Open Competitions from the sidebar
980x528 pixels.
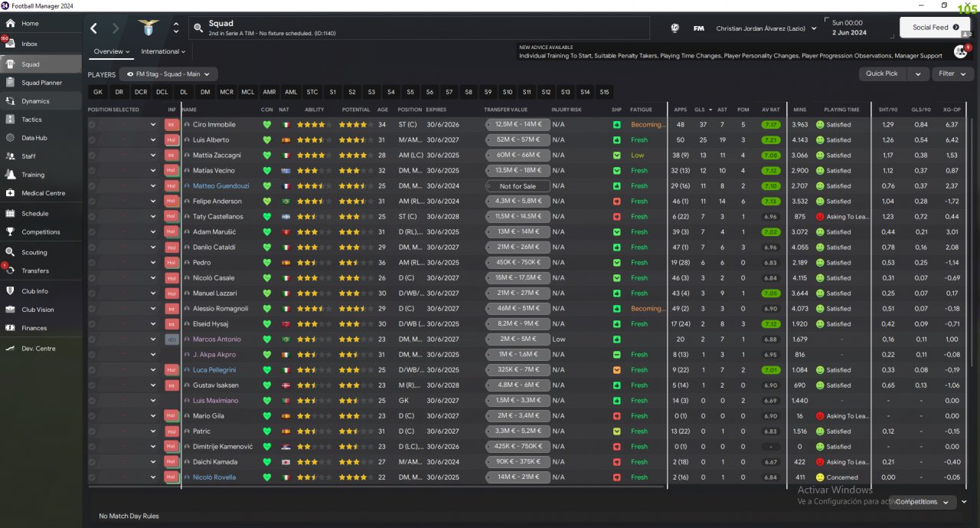click(x=41, y=232)
